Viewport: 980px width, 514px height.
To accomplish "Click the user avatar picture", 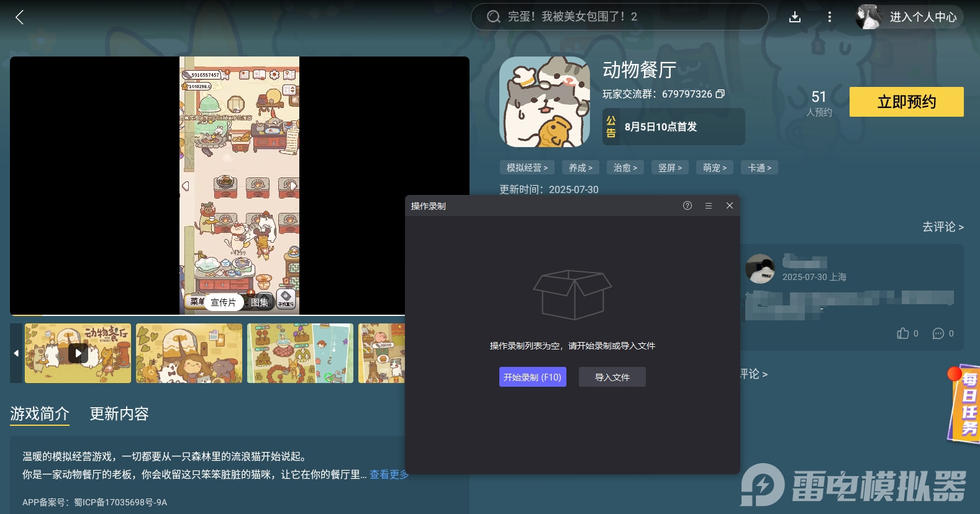I will pyautogui.click(x=869, y=17).
